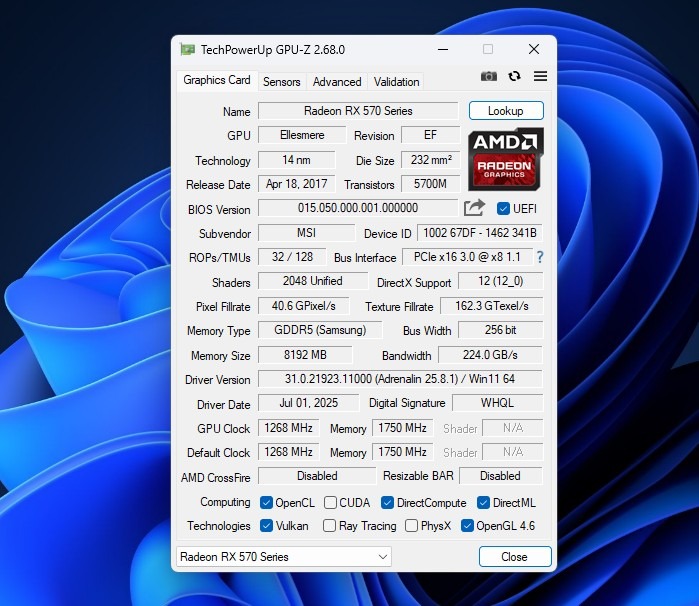Viewport: 699px width, 606px height.
Task: Toggle the DirectCompute checkbox
Action: (x=387, y=503)
